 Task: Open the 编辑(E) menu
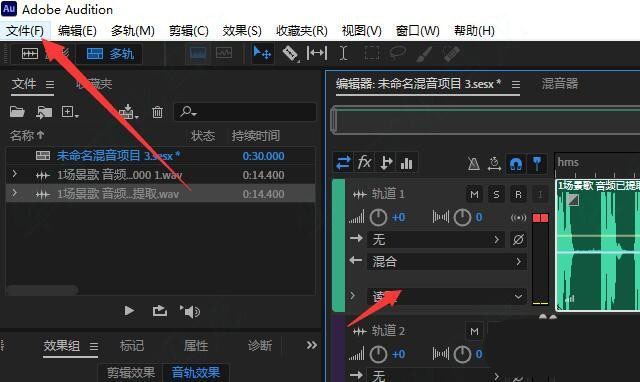click(77, 31)
